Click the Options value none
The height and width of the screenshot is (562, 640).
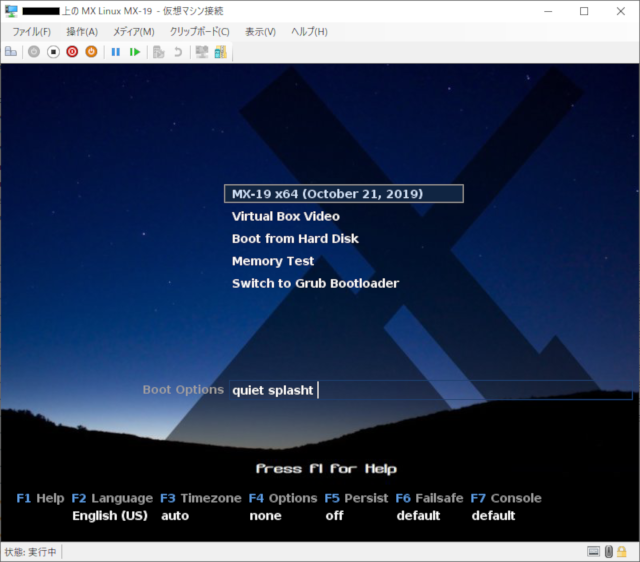point(265,516)
